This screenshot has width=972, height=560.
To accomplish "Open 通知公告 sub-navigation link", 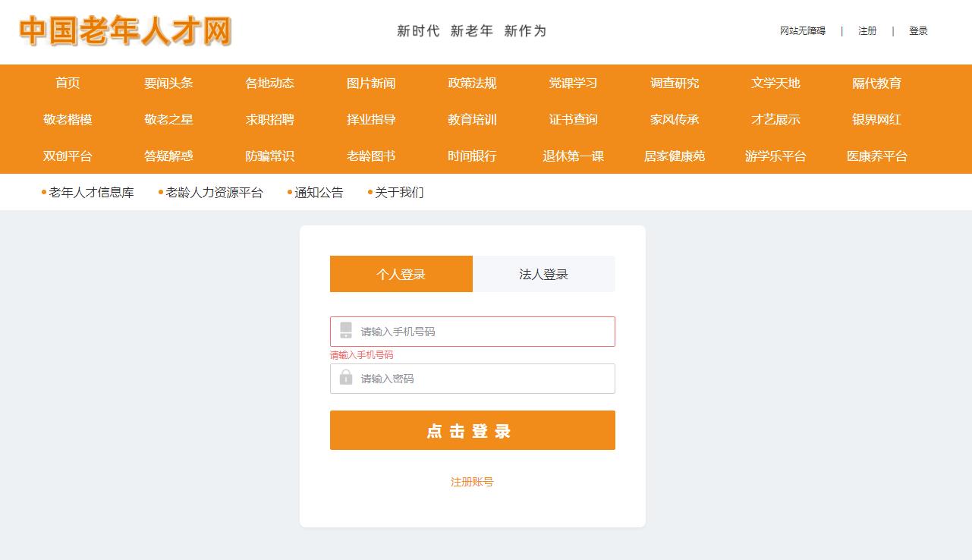I will (319, 192).
